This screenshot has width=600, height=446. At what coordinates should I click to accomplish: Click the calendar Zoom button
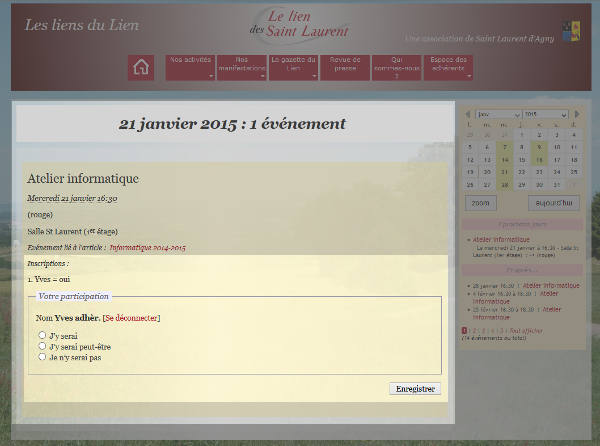[481, 203]
